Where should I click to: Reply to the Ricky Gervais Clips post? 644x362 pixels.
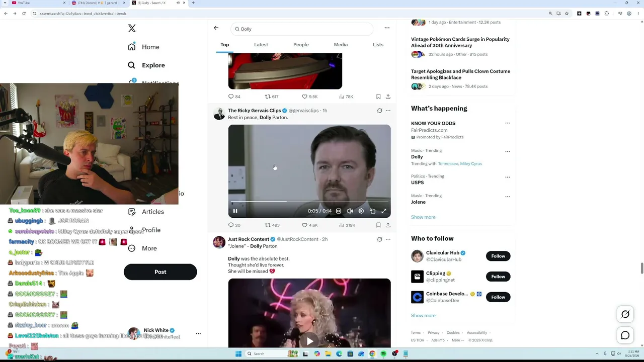click(231, 225)
